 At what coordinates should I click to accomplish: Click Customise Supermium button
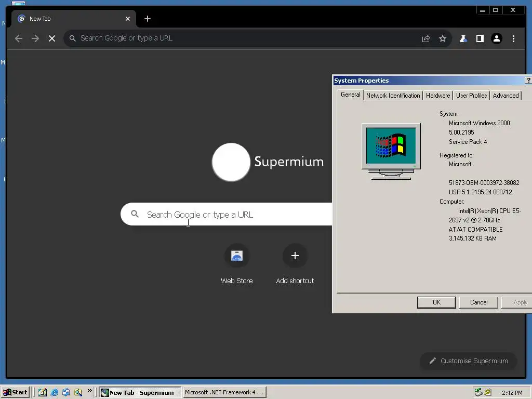469,361
